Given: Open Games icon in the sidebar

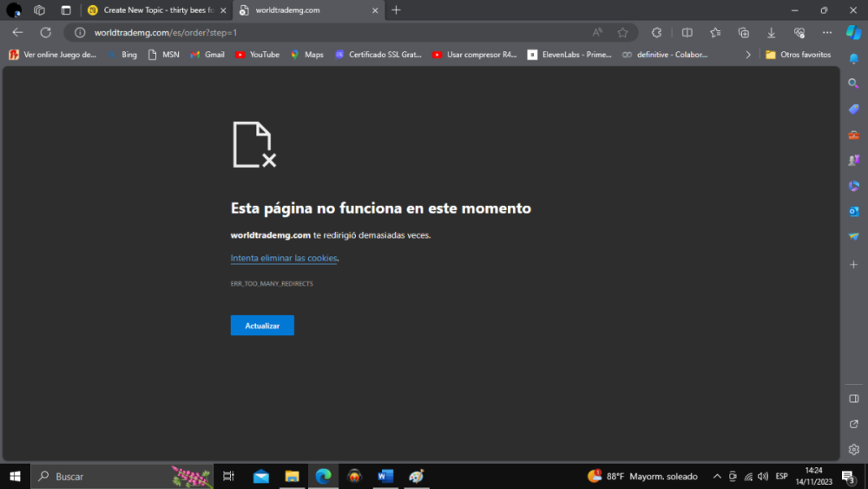Looking at the screenshot, I should tap(853, 160).
